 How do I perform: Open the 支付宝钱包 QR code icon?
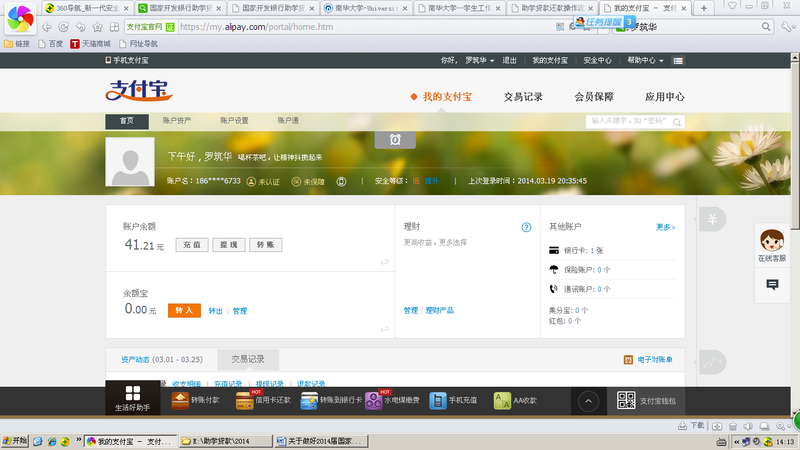(x=626, y=401)
